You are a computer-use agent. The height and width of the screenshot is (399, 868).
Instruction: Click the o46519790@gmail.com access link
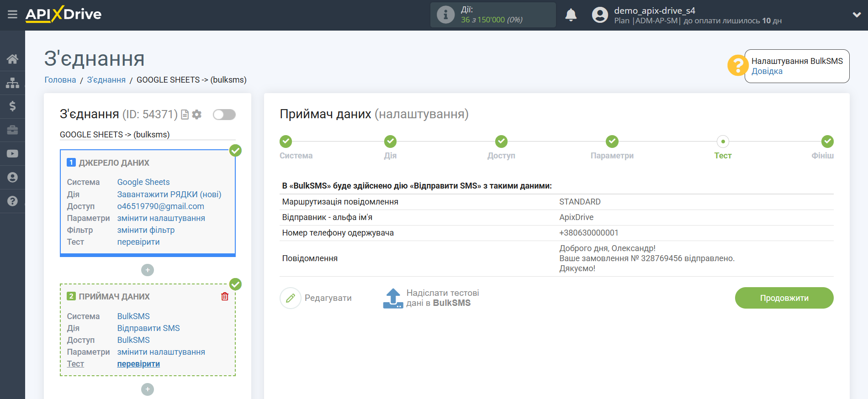point(160,206)
